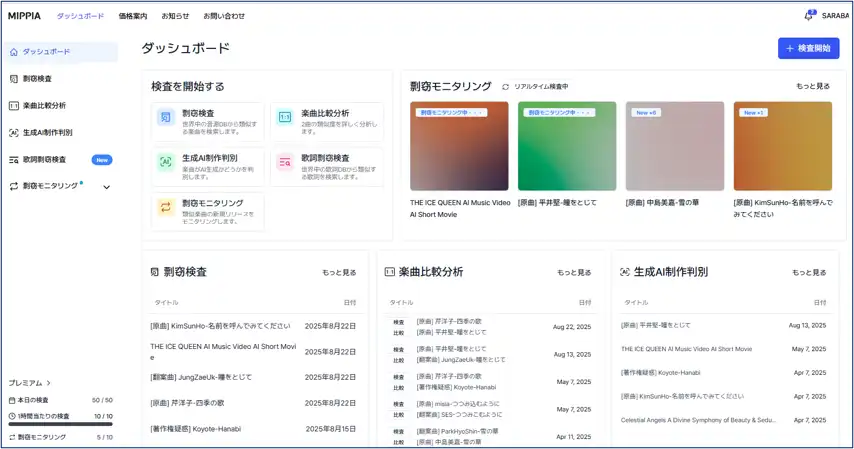Open [著作権疑惑] Koyote-Hanabi row dated 2025年8月15日

coord(253,429)
